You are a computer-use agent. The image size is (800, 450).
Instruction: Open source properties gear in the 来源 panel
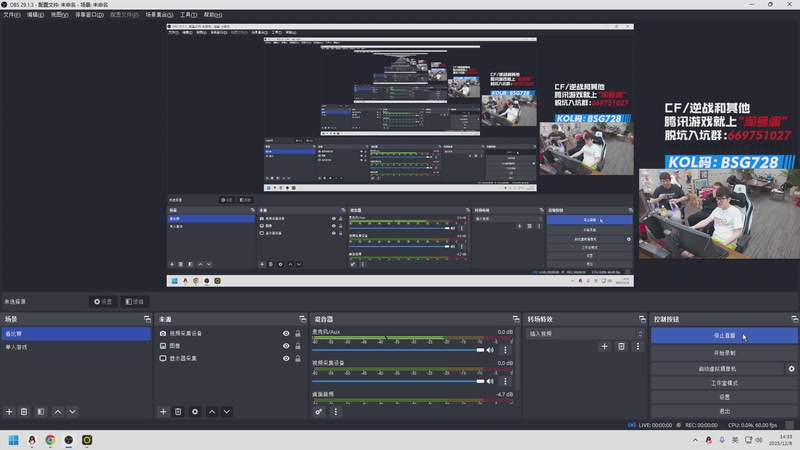coord(195,412)
